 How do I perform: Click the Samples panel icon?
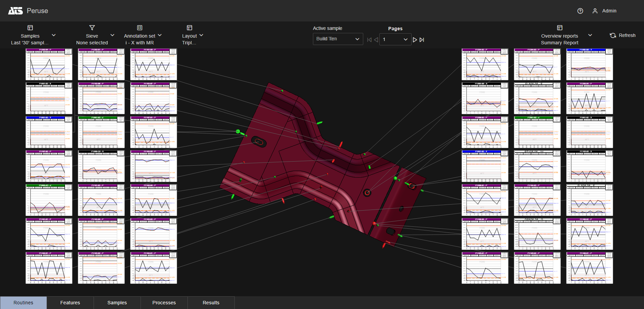(30, 28)
